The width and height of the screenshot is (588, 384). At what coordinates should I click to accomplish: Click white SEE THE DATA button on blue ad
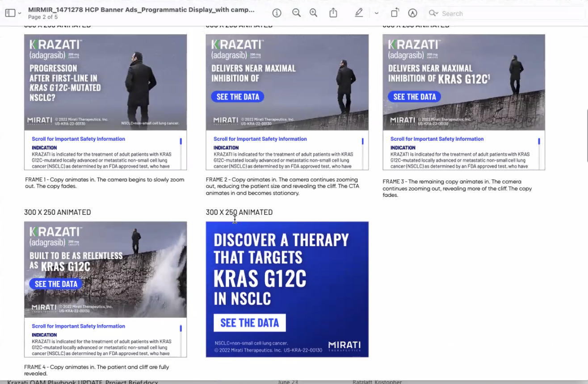point(249,323)
